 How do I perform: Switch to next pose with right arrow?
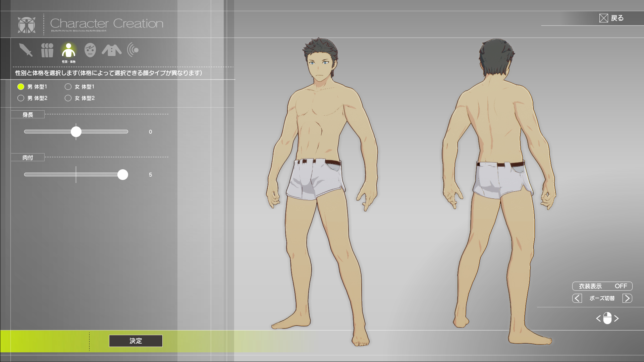click(627, 298)
